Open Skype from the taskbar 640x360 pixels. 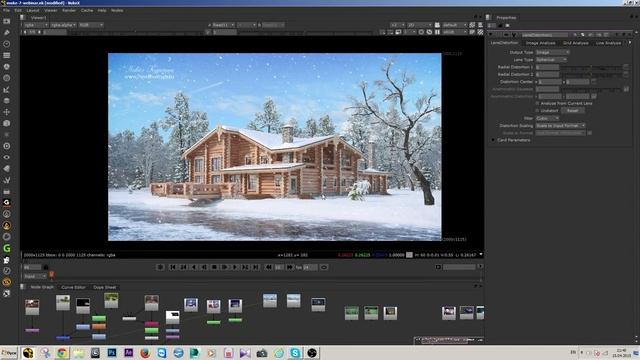[295, 353]
